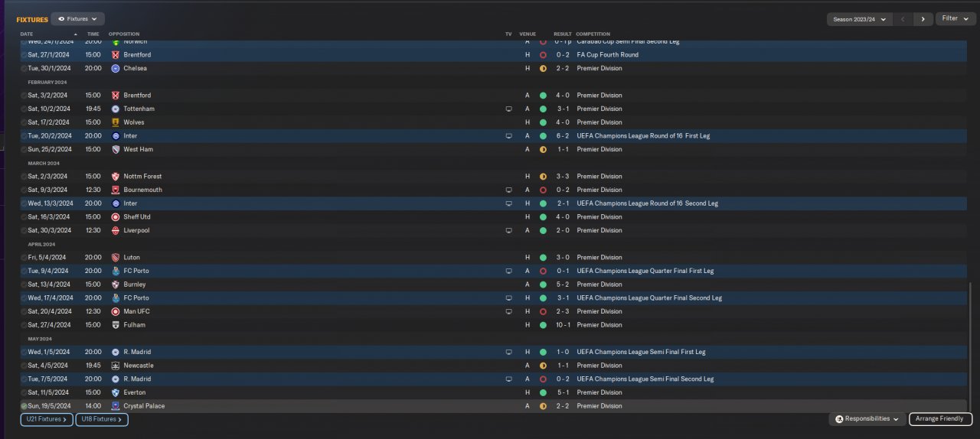
Task: Click the Everton club badge
Action: click(x=116, y=392)
